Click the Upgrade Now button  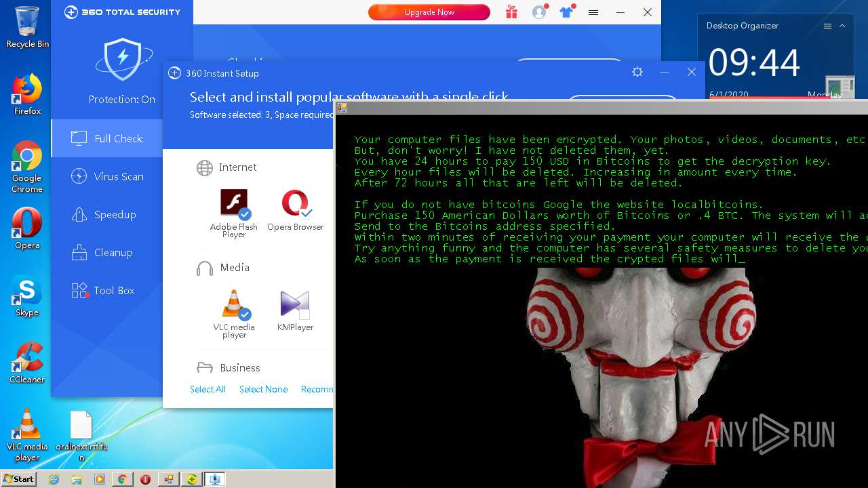pos(429,12)
